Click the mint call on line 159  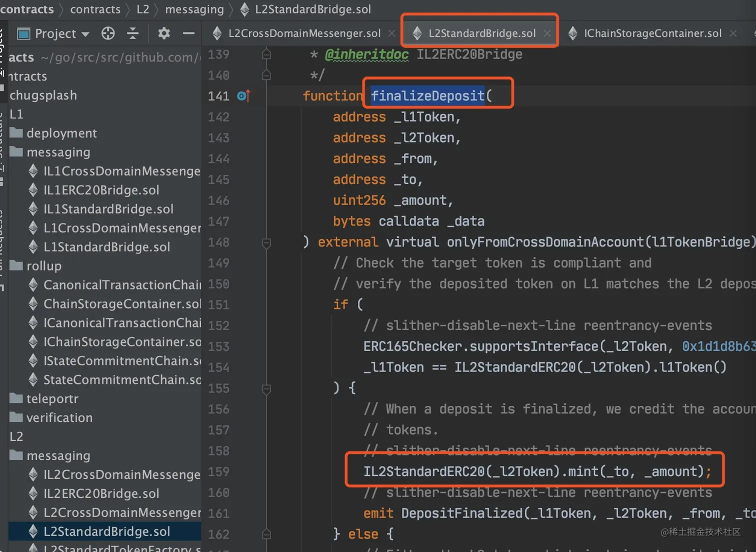point(583,471)
